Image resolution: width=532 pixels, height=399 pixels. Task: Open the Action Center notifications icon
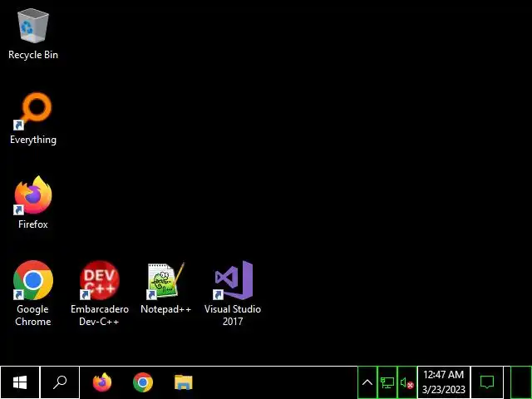487,382
